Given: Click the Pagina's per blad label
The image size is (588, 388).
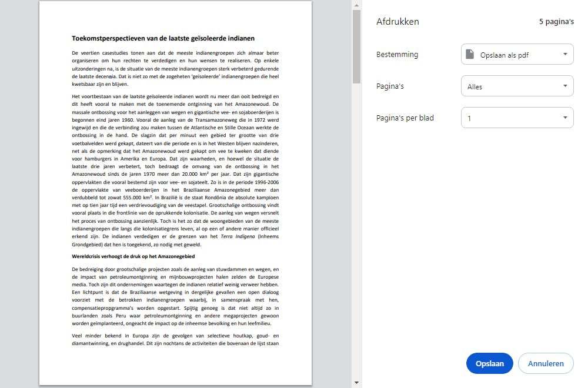Looking at the screenshot, I should click(405, 118).
